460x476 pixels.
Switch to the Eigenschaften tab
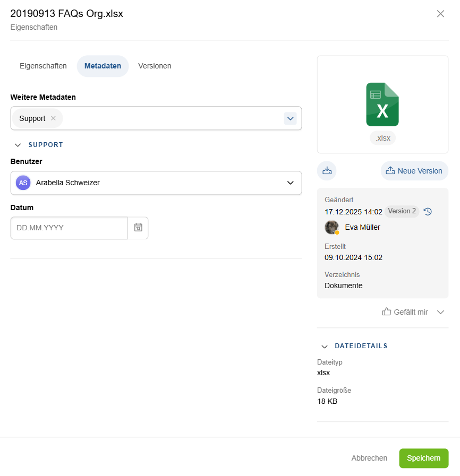(x=43, y=66)
